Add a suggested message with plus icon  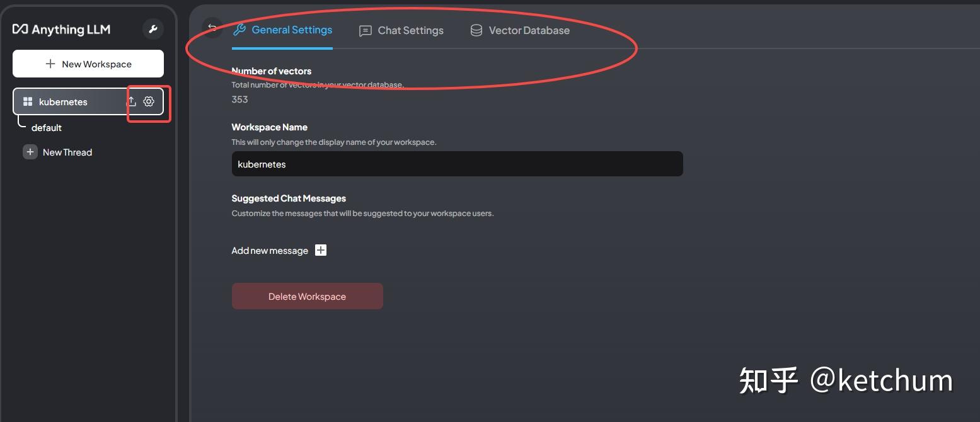pyautogui.click(x=321, y=250)
